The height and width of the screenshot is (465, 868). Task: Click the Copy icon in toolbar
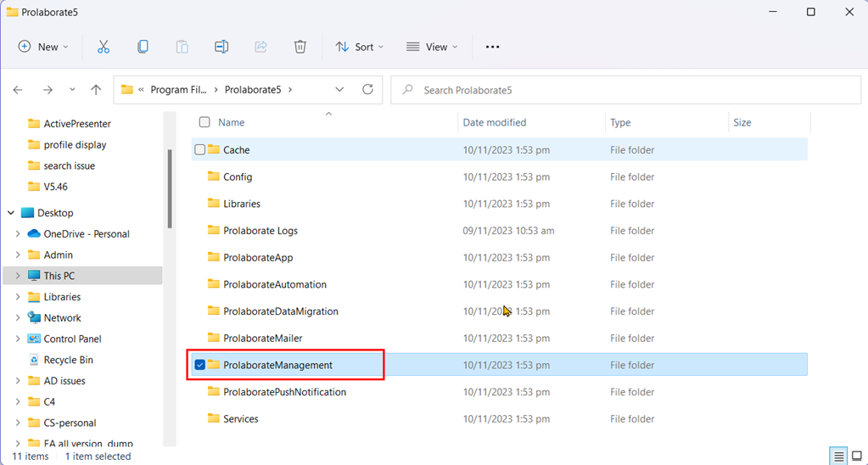coord(143,47)
